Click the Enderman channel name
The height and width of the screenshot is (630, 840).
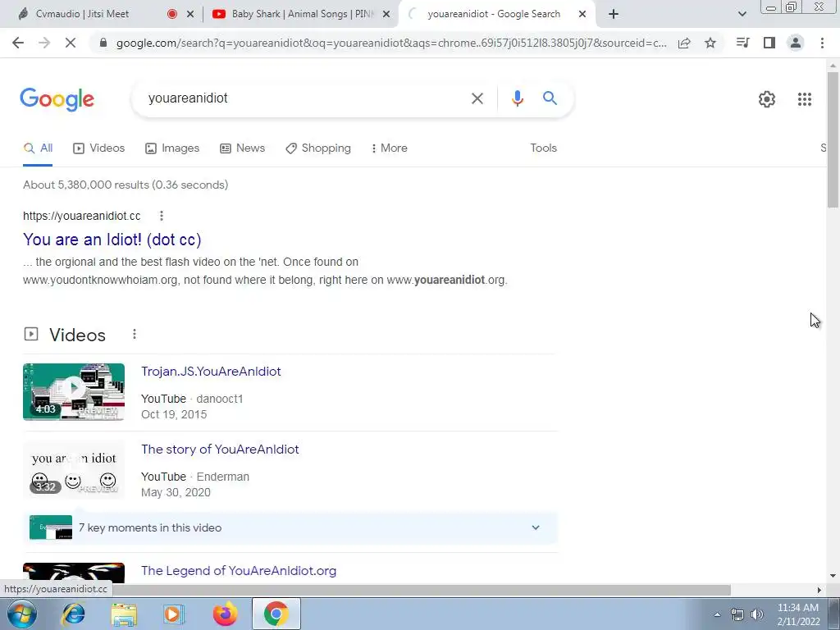coord(223,477)
